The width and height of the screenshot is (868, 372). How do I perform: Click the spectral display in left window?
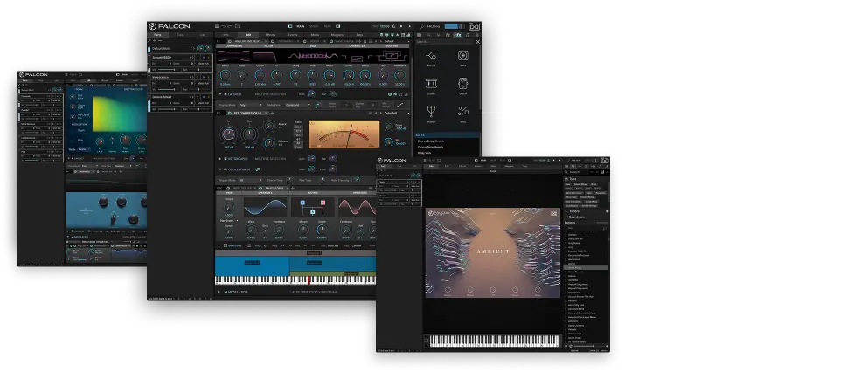point(119,114)
